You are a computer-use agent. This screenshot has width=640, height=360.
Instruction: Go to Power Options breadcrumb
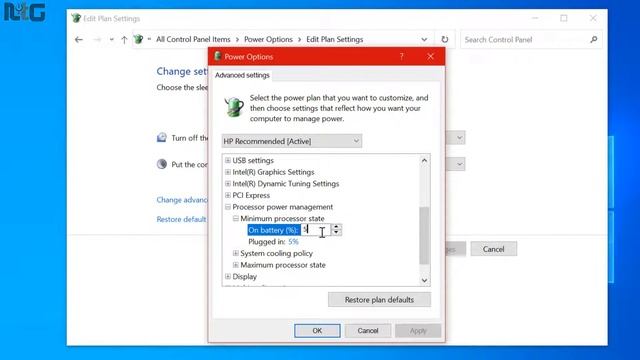268,39
